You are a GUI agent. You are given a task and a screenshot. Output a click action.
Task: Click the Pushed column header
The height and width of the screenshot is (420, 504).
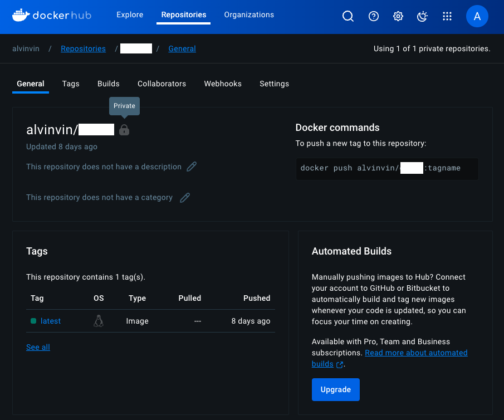[257, 298]
